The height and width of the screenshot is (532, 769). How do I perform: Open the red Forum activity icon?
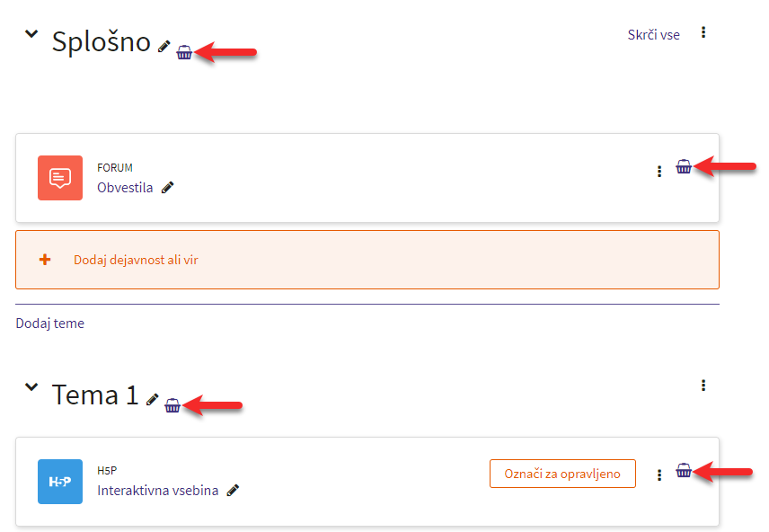tap(60, 178)
